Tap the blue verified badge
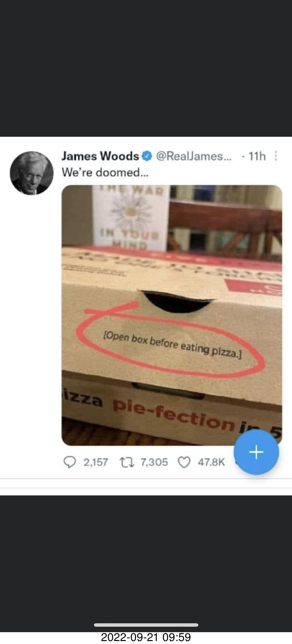 tap(147, 156)
